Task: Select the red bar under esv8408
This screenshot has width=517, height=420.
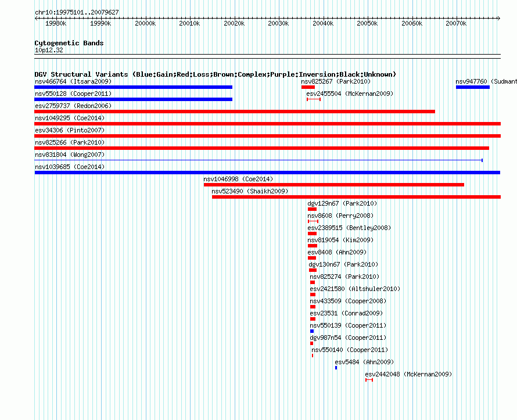Action: 312,258
